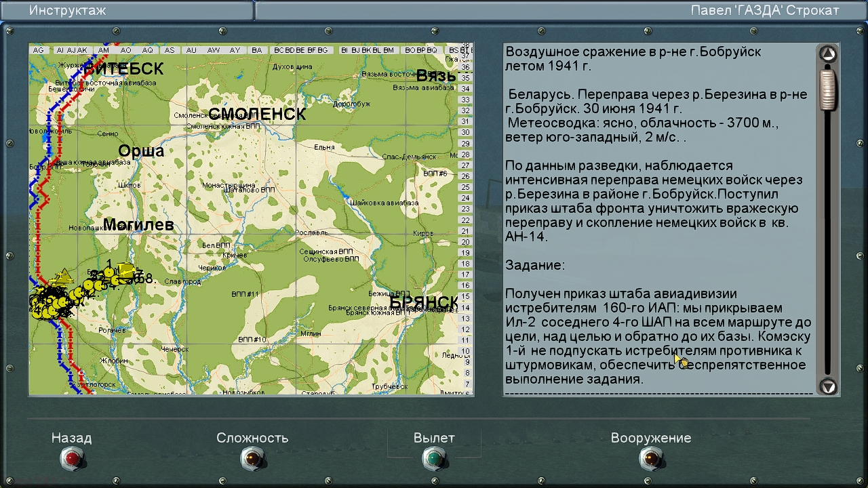This screenshot has height=488, width=868.
Task: Click the Мглин town on the map
Action: click(x=310, y=334)
